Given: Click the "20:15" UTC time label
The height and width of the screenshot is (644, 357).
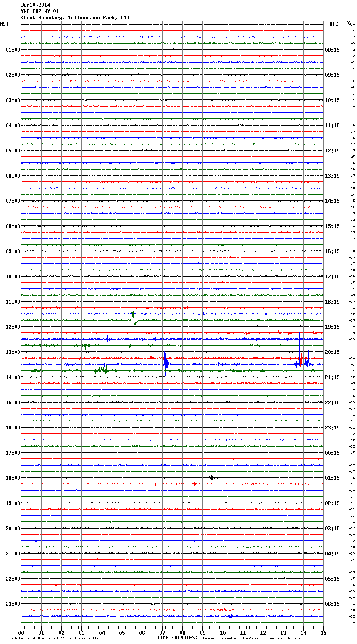Looking at the screenshot, I should click(x=332, y=352).
